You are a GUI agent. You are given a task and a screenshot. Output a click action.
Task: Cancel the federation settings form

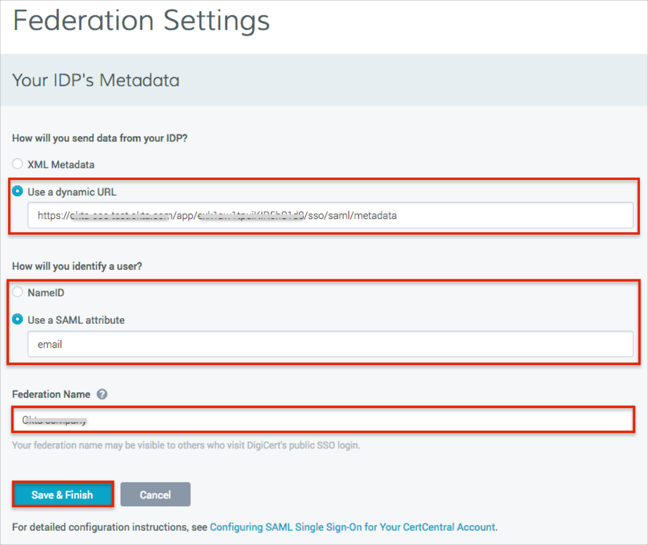pos(155,495)
